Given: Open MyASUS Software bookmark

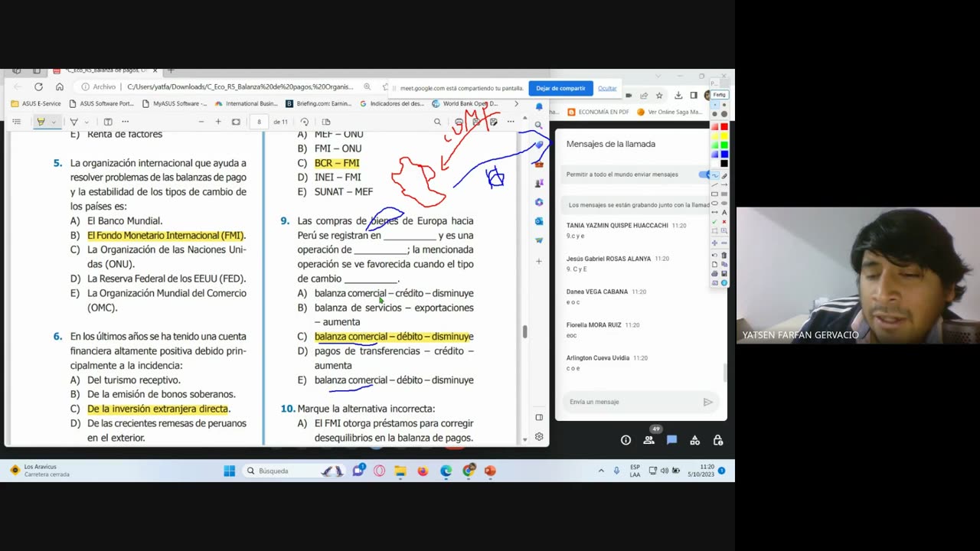Looking at the screenshot, I should point(175,103).
